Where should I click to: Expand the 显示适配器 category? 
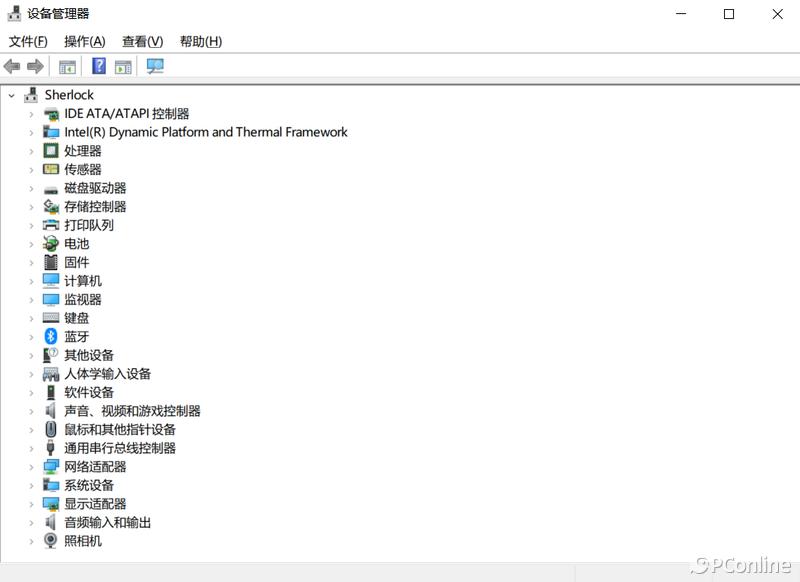point(31,504)
